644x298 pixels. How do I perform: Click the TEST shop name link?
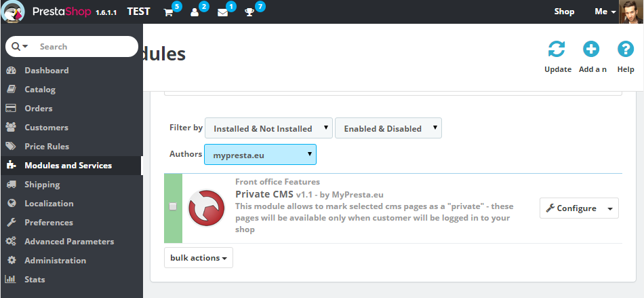pyautogui.click(x=138, y=12)
